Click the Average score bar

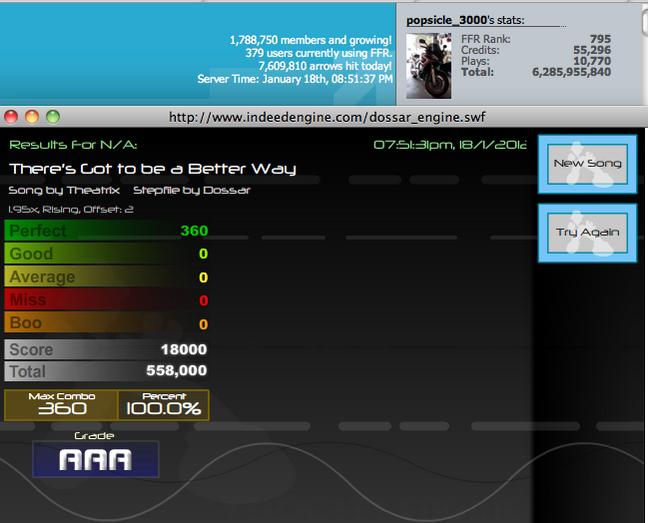[x=107, y=277]
